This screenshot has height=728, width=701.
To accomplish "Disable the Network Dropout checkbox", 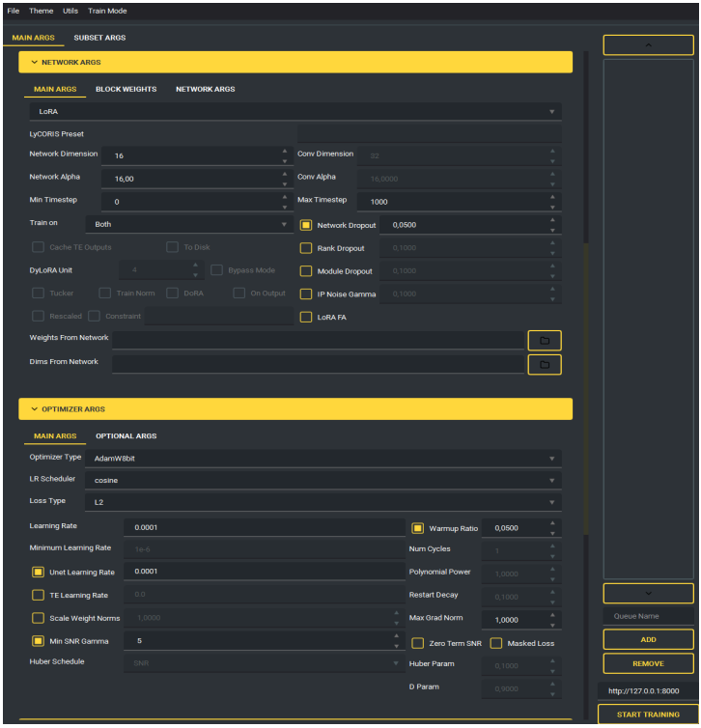I will coord(306,225).
